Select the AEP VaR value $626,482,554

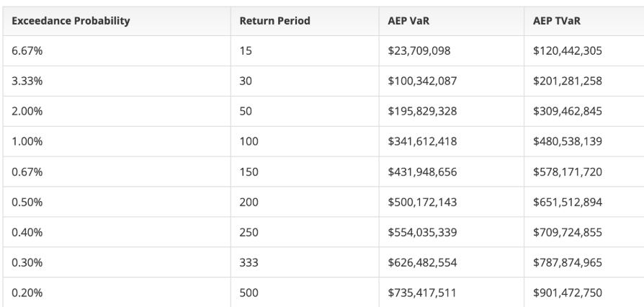click(x=422, y=263)
